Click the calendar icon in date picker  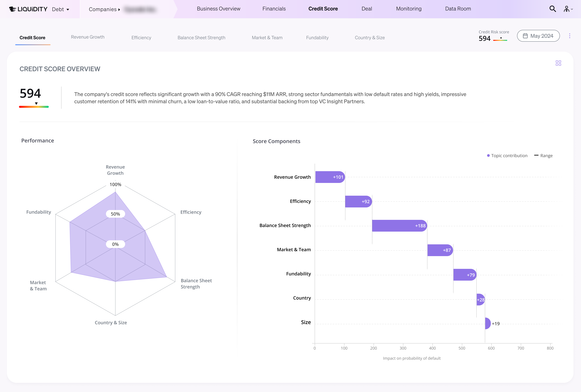click(x=525, y=36)
